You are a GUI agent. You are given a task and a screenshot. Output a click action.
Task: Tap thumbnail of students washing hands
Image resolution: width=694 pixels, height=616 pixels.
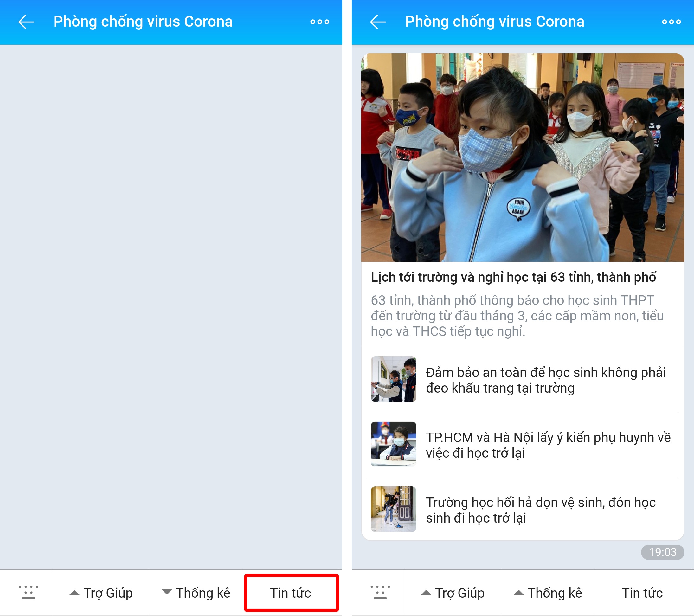tap(393, 379)
